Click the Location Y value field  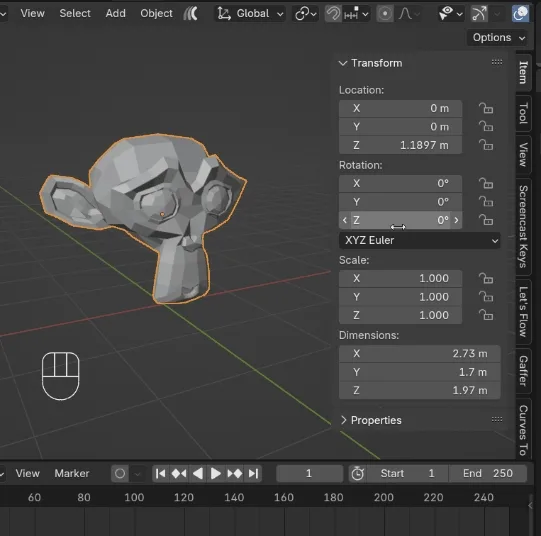point(400,127)
